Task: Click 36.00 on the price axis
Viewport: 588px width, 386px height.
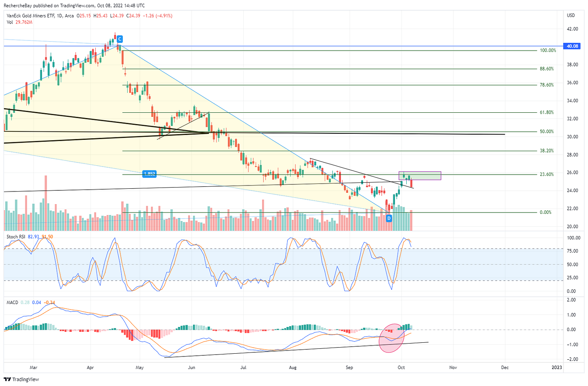Action: coord(572,82)
